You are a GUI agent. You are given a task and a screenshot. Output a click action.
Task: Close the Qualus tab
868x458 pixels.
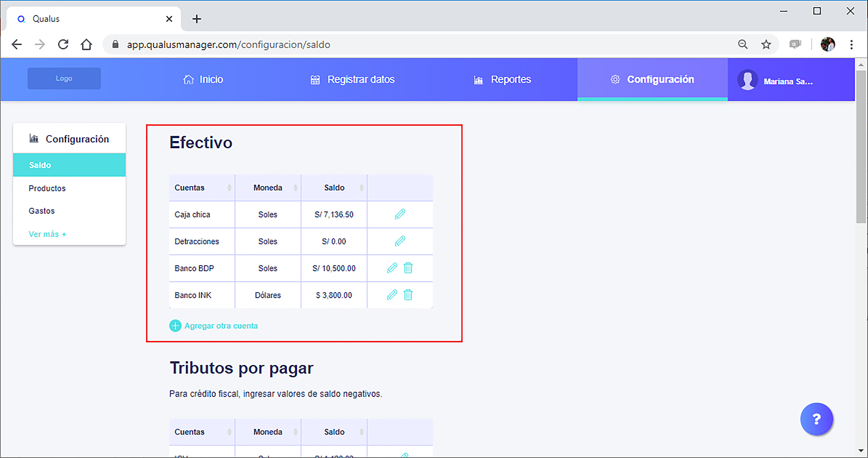tap(169, 19)
